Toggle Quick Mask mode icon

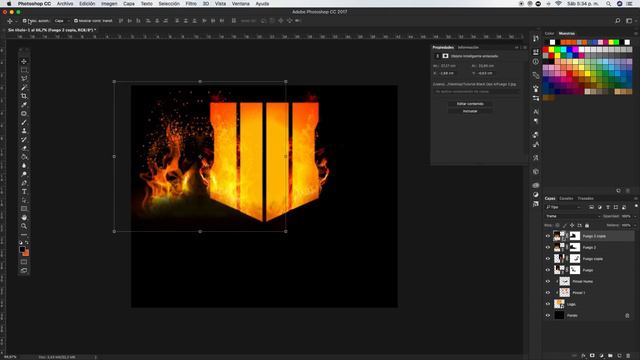coord(24,262)
